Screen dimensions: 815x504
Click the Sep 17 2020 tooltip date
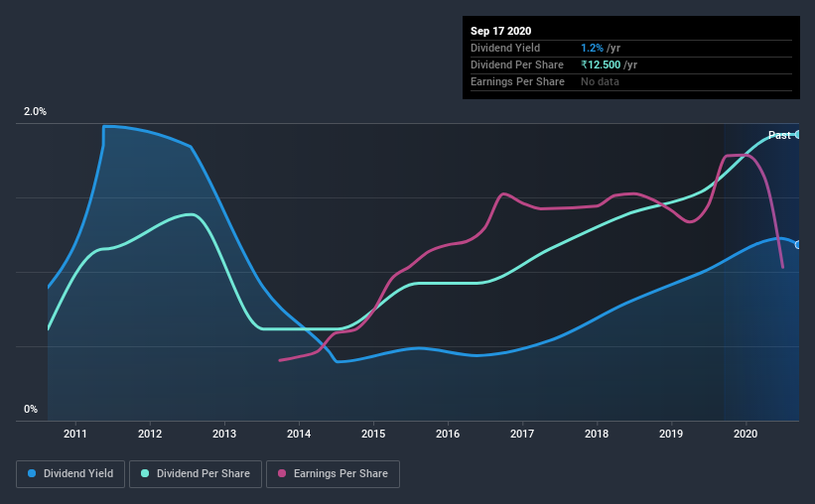click(500, 31)
